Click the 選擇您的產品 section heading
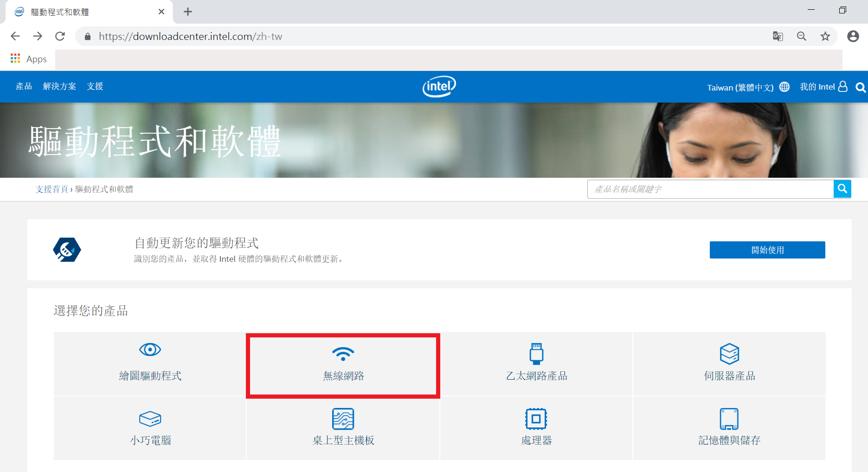868x472 pixels. (x=91, y=311)
